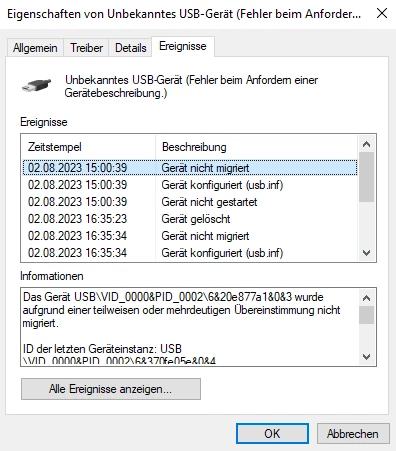Switch to the Allgemein tab
396x451 pixels.
pyautogui.click(x=35, y=48)
